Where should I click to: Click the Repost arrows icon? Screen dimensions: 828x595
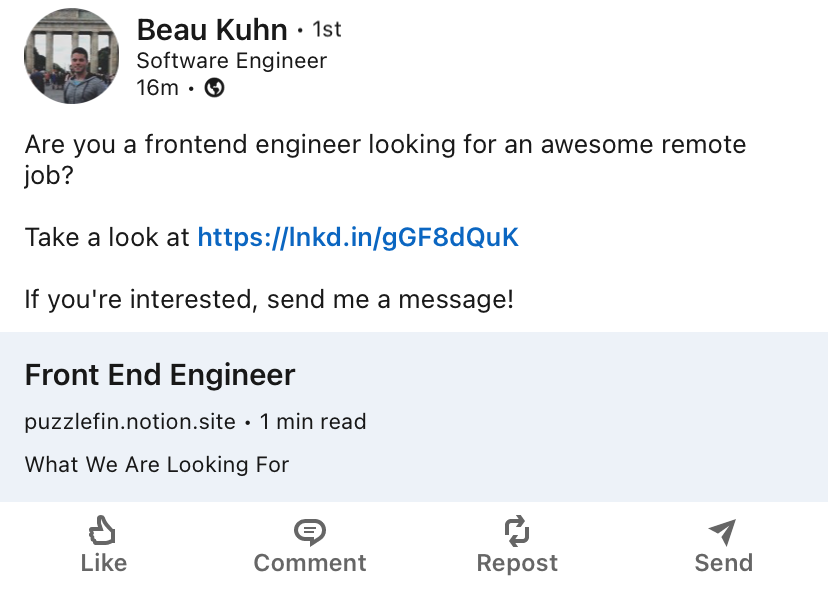coord(517,531)
